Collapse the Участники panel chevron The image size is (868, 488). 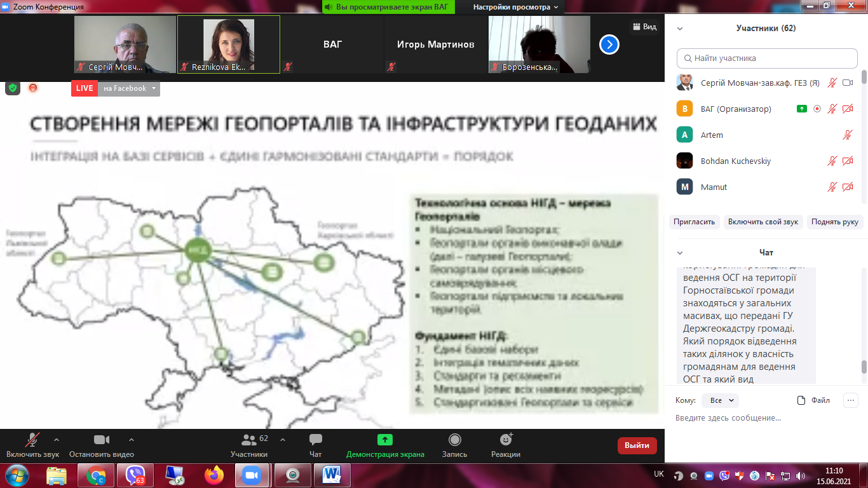pyautogui.click(x=680, y=29)
